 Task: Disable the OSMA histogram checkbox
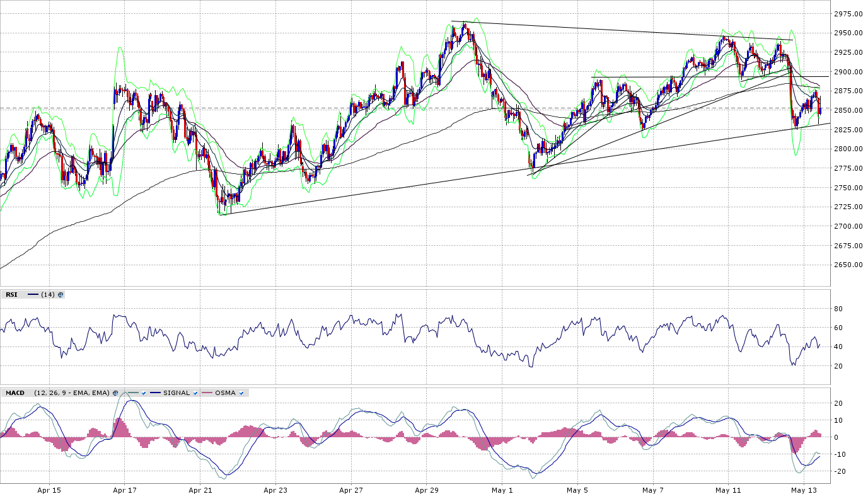click(241, 393)
